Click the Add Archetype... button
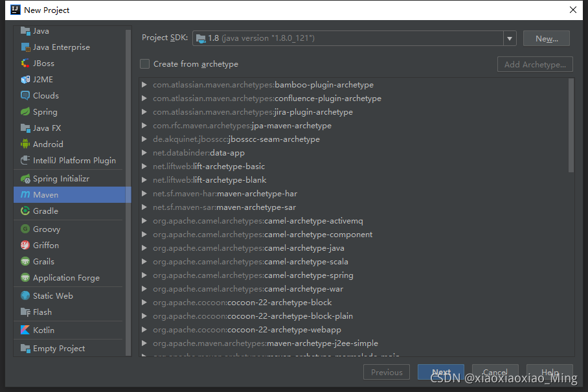588x392 pixels. coord(535,64)
